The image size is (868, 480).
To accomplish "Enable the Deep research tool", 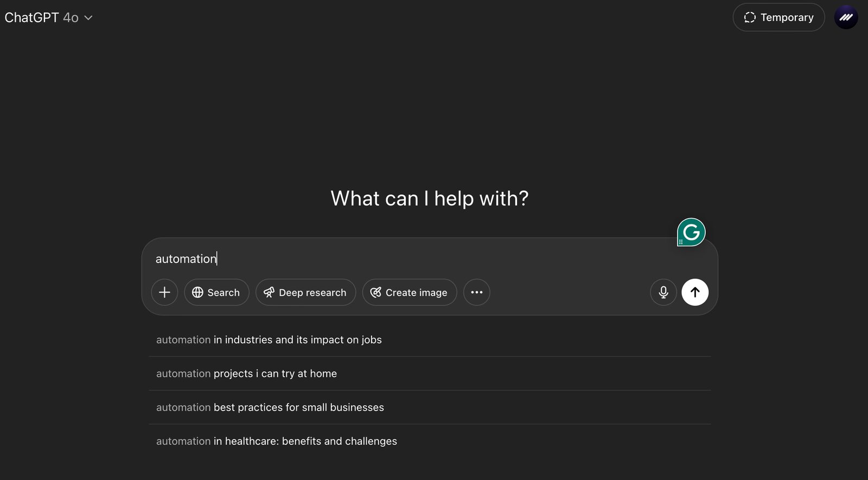I will [305, 292].
